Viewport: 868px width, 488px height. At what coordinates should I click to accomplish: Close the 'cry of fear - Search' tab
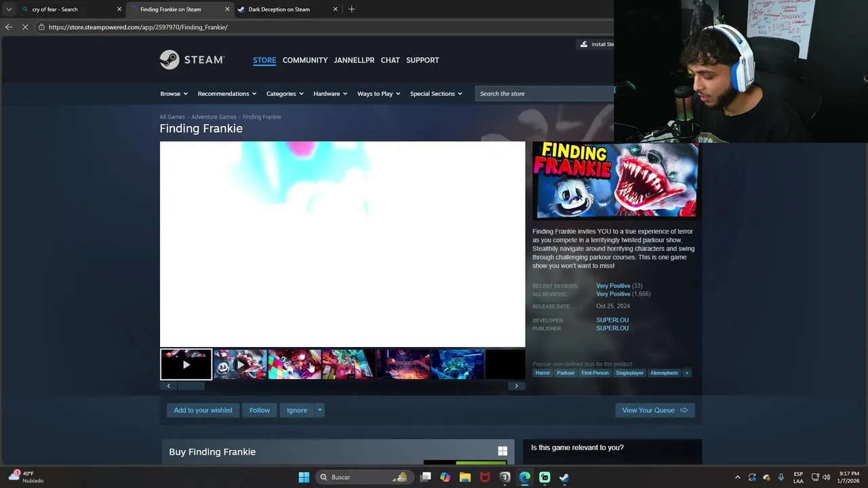(x=119, y=9)
